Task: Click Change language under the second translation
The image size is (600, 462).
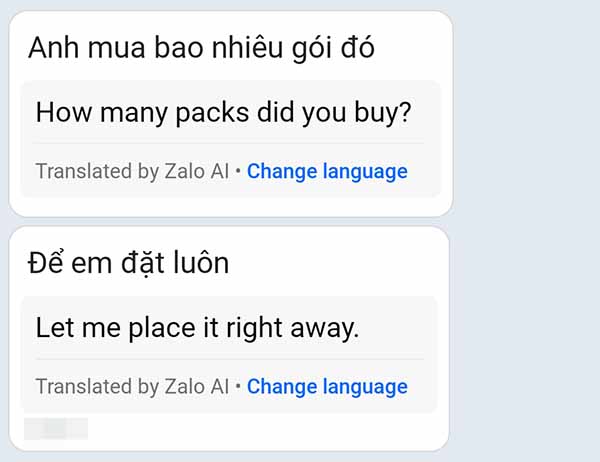Action: 327,386
